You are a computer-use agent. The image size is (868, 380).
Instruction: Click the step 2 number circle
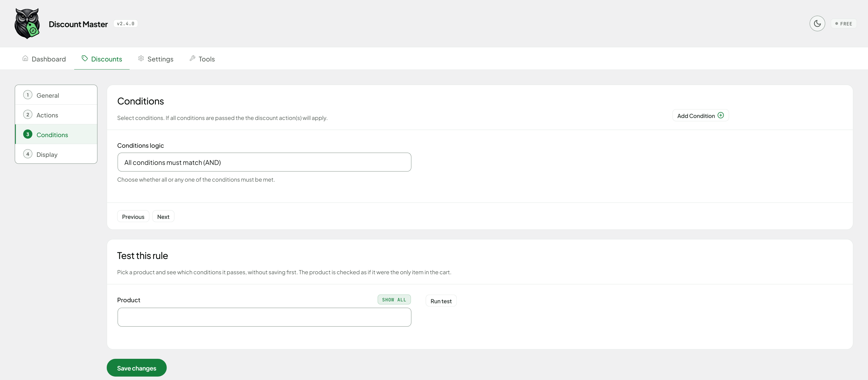(x=28, y=115)
